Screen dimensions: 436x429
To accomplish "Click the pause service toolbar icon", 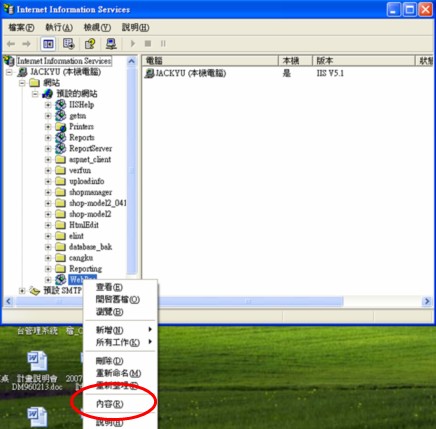I will [163, 44].
